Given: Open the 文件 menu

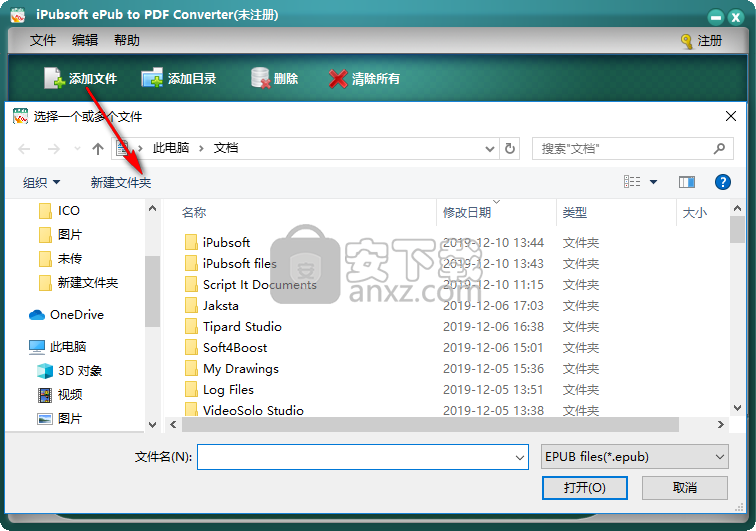Looking at the screenshot, I should tap(42, 40).
